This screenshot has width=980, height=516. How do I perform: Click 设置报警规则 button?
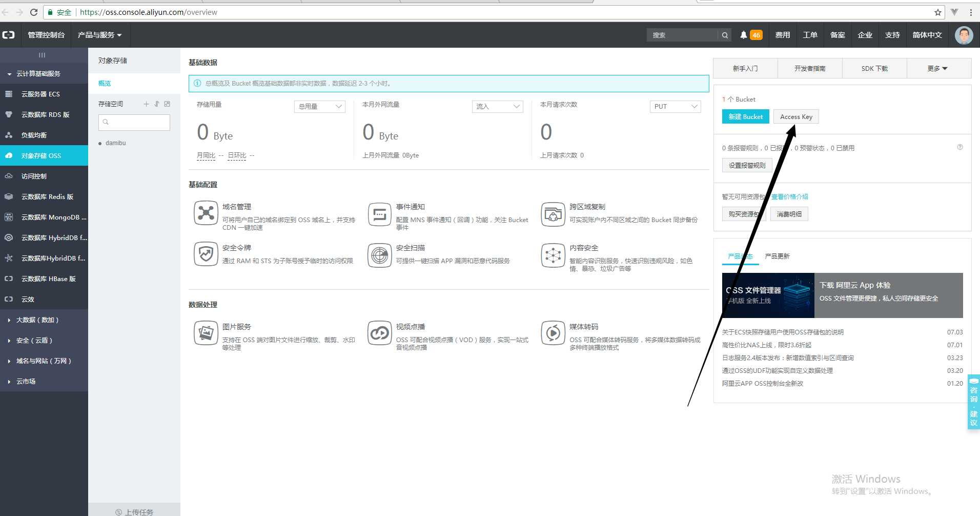coord(747,165)
